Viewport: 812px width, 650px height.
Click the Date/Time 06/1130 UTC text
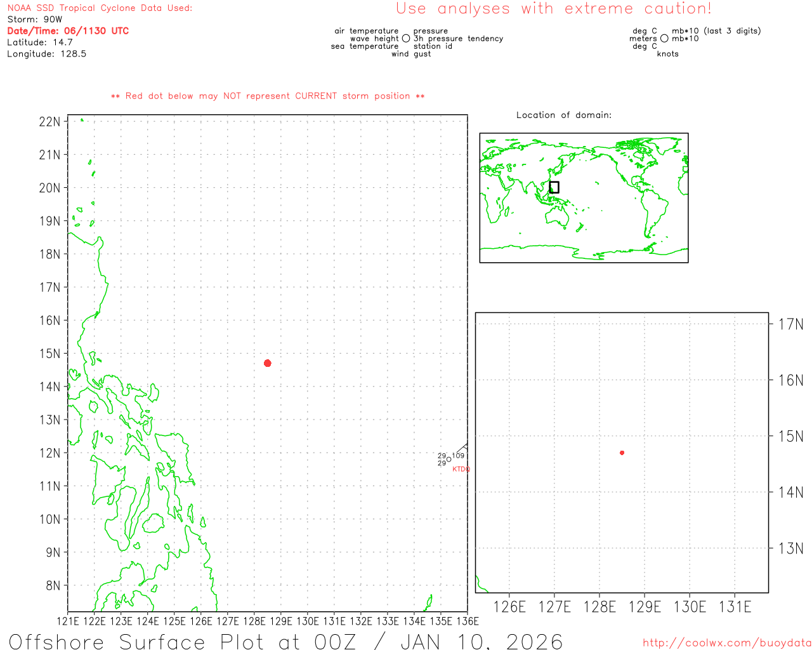tap(68, 30)
